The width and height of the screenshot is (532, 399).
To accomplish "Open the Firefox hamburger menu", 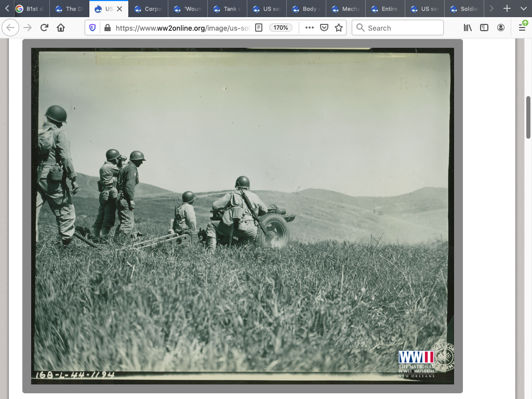I will 522,28.
